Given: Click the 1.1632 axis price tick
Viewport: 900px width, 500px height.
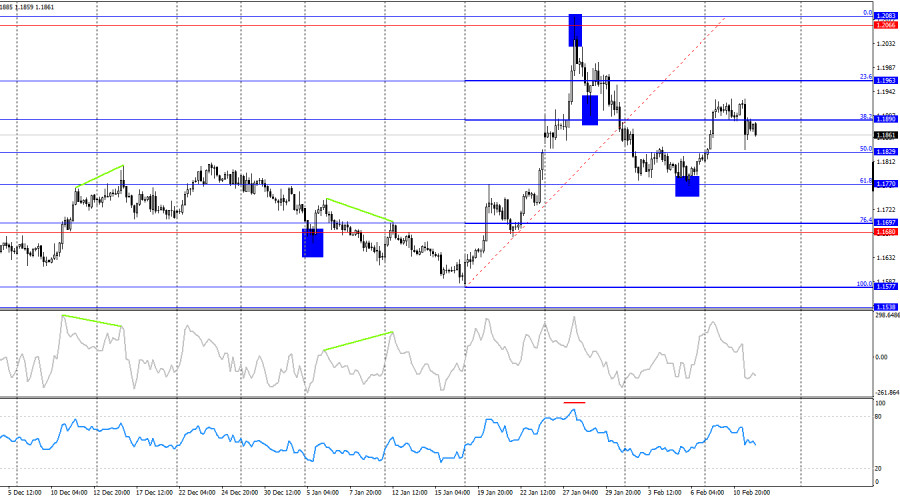Looking at the screenshot, I should (x=886, y=258).
